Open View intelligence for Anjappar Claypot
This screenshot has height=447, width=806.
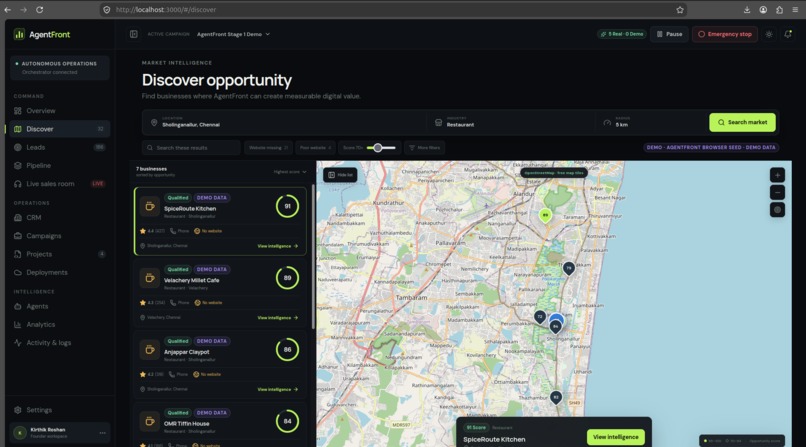(x=278, y=389)
